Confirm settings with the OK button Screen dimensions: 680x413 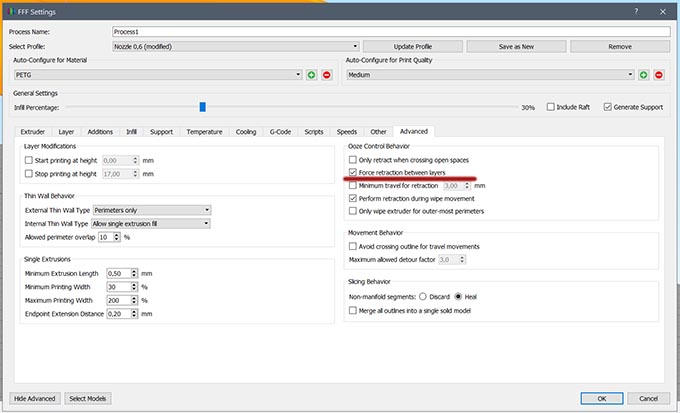602,398
